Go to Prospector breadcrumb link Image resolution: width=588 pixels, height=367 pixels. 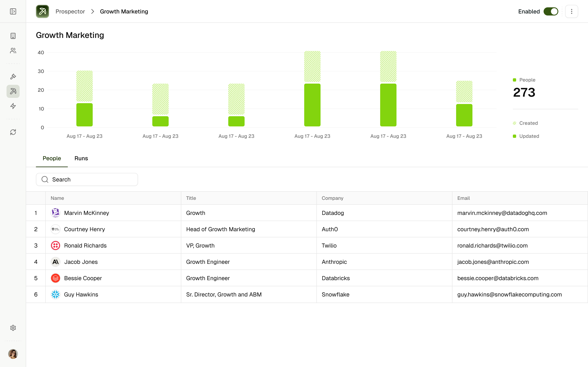(70, 11)
